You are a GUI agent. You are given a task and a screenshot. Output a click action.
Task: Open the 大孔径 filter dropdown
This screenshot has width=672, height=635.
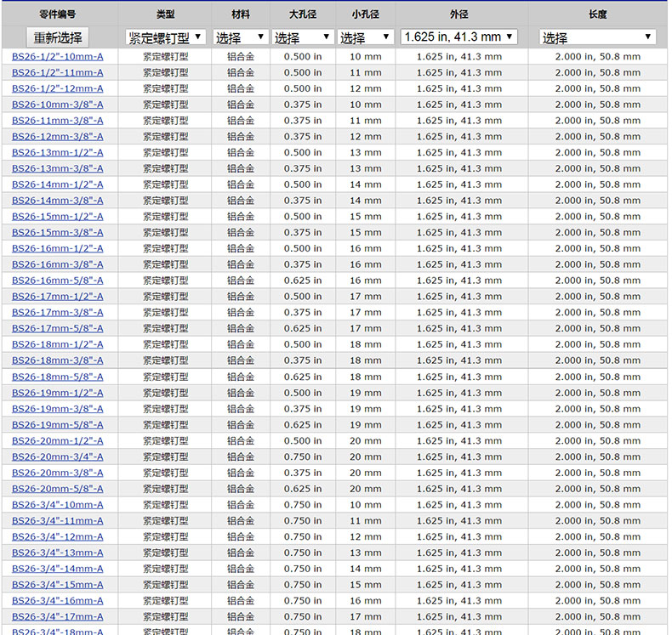point(302,37)
